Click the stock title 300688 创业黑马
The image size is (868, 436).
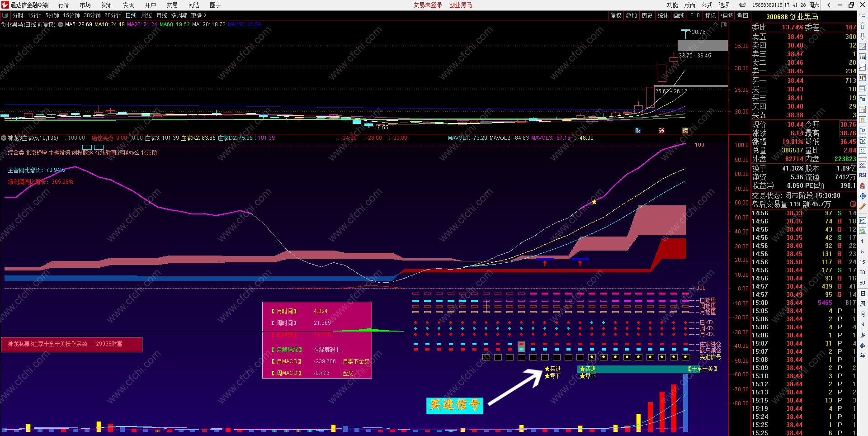tap(792, 17)
